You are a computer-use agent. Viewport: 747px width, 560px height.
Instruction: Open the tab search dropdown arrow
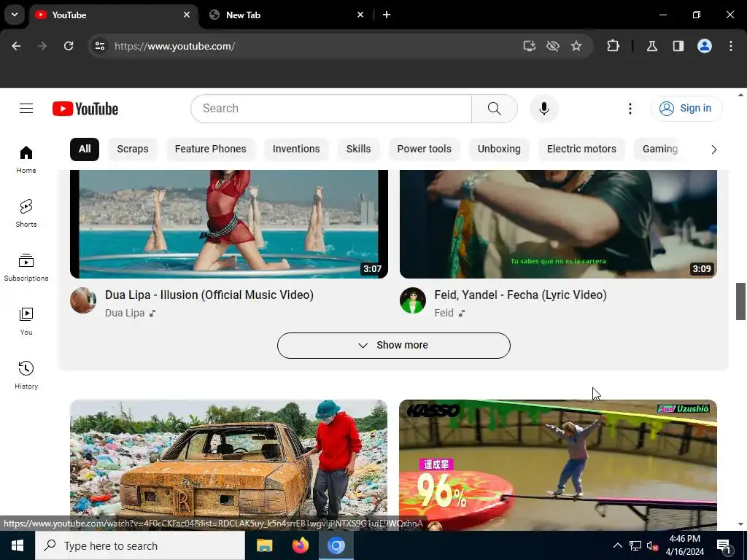tap(15, 15)
